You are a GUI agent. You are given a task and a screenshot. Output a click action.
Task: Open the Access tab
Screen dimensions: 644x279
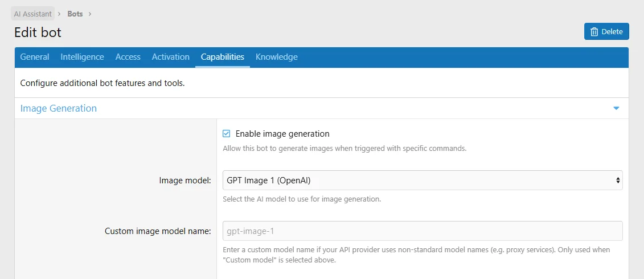[x=128, y=57]
